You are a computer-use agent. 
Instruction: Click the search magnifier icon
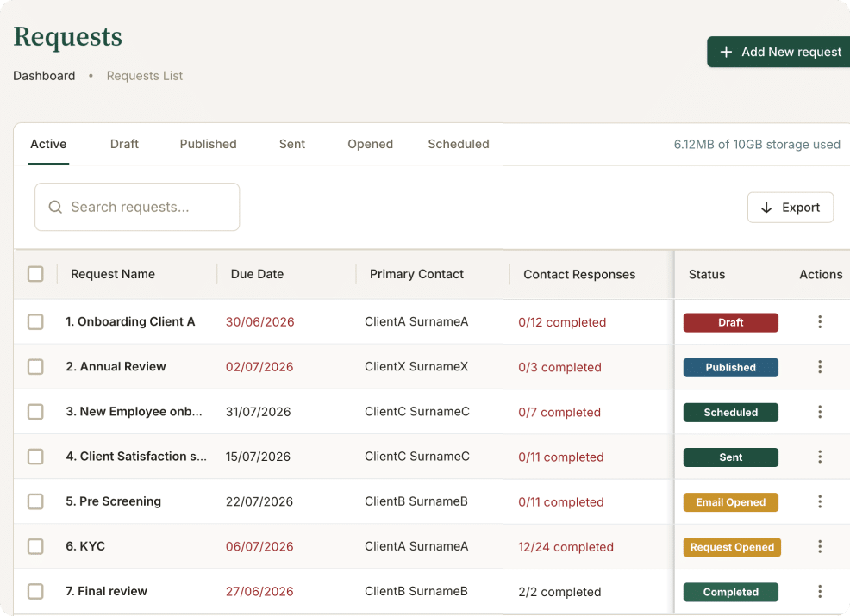point(55,207)
